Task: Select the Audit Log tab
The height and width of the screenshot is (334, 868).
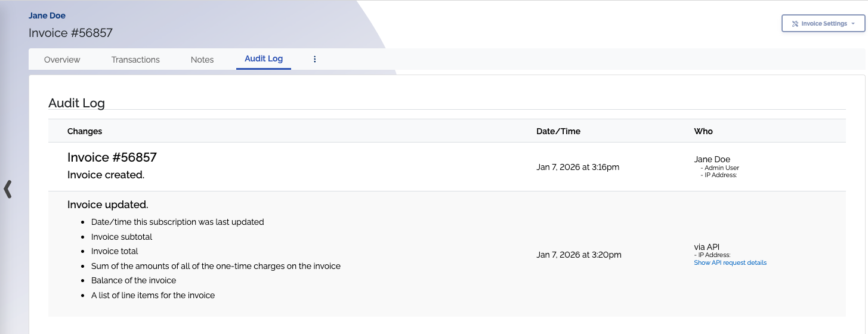Action: point(264,59)
